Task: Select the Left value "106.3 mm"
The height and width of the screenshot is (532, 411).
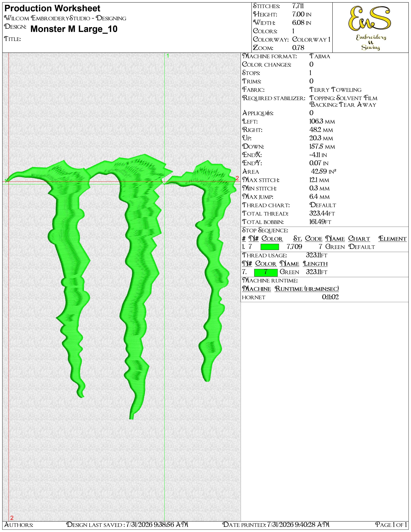Action: click(x=322, y=121)
